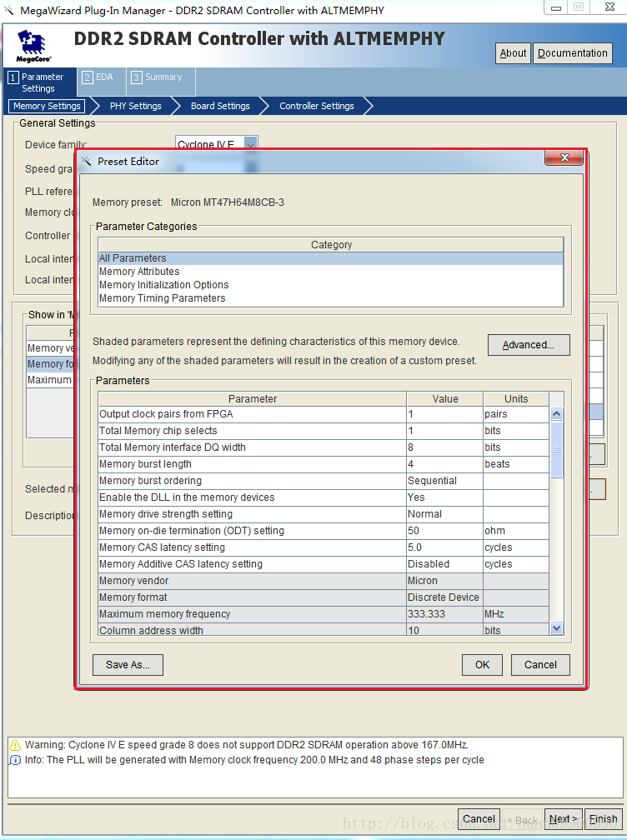Click the Value column header
The height and width of the screenshot is (840, 627).
(x=444, y=399)
